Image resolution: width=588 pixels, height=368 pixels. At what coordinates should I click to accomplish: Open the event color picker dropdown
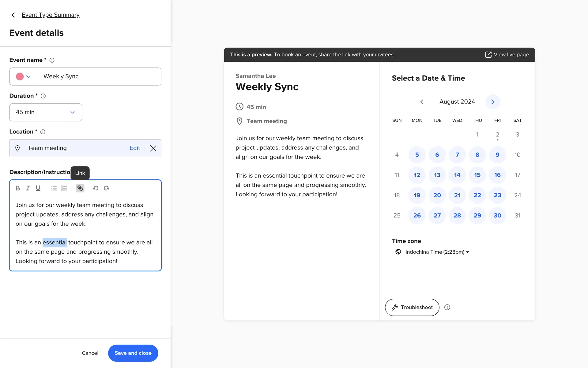pyautogui.click(x=24, y=76)
